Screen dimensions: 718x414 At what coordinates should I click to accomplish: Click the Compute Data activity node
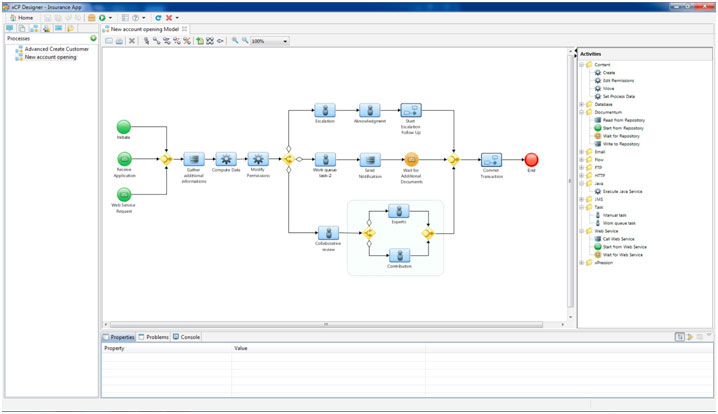pos(226,159)
